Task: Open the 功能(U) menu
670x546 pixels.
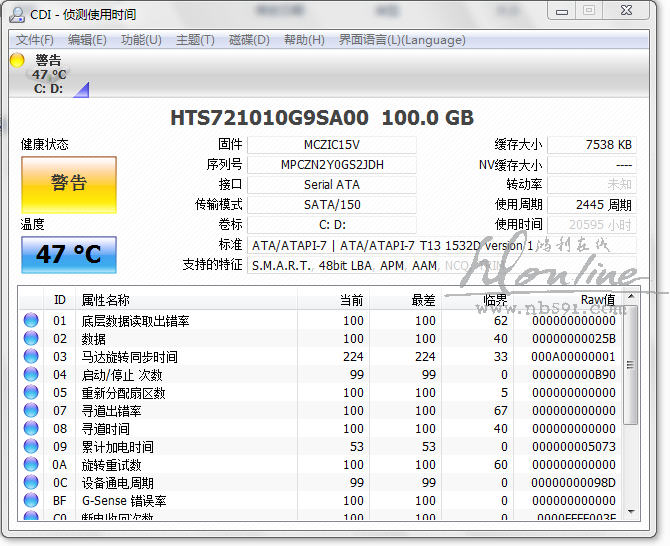Action: tap(141, 40)
